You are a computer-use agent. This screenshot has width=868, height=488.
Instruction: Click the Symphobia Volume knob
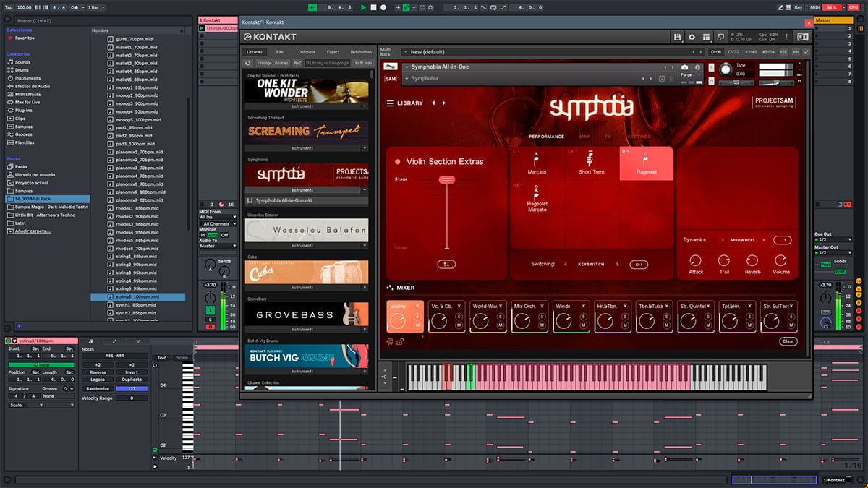point(781,260)
